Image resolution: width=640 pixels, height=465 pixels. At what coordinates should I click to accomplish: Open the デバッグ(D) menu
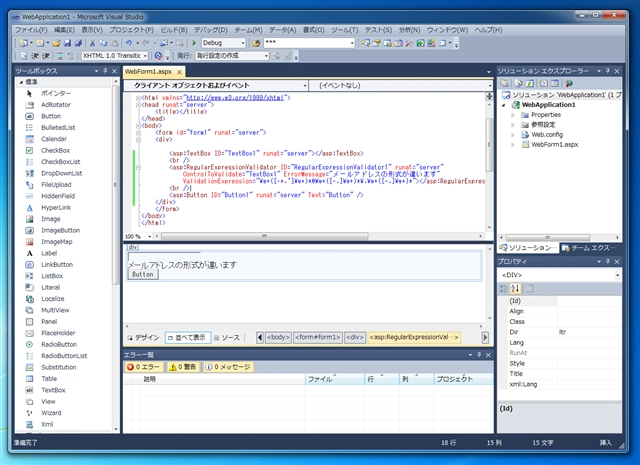click(x=211, y=30)
